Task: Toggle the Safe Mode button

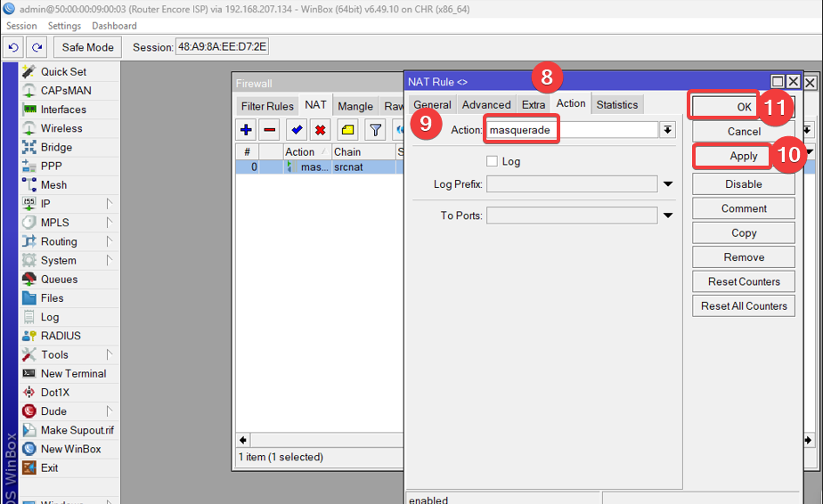Action: [87, 47]
